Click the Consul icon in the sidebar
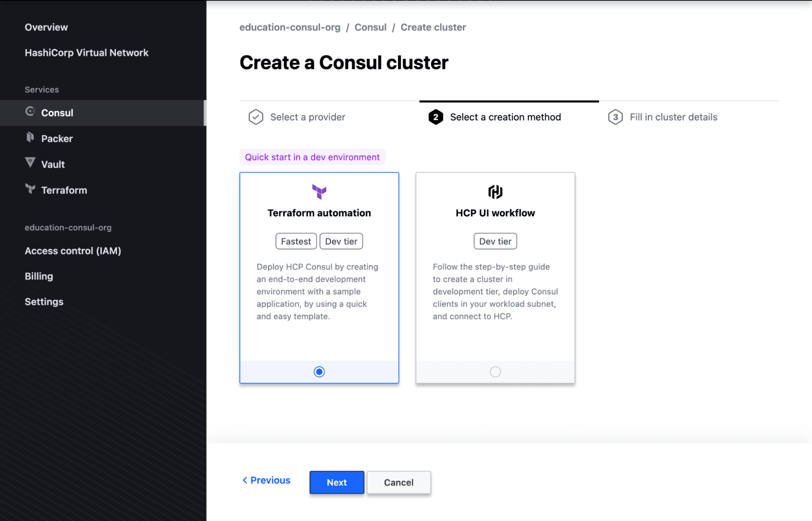This screenshot has height=521, width=812. click(30, 111)
